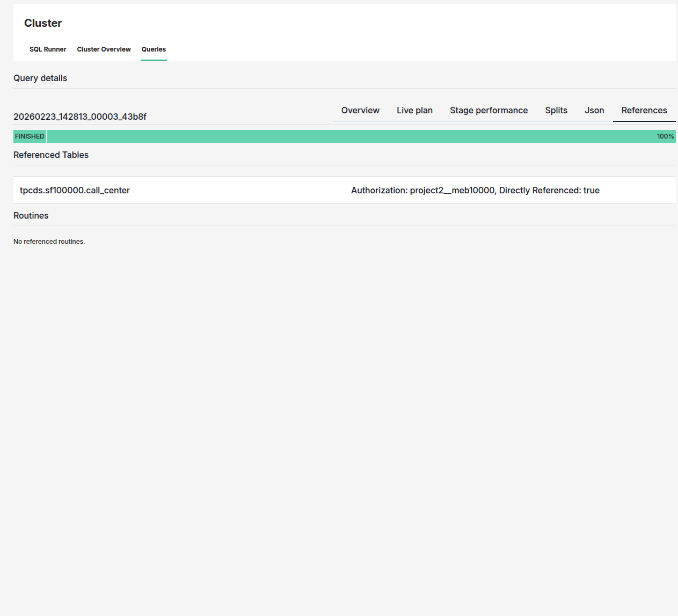Select query ID 20260223_142813_00003_43b8f
Viewport: 678px width, 616px height.
tap(79, 117)
